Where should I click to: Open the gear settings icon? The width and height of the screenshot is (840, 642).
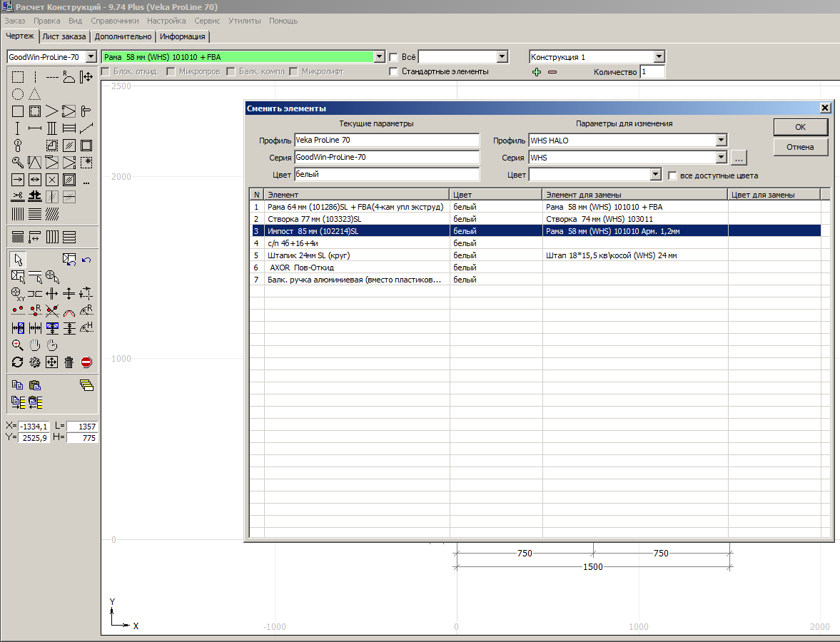click(x=35, y=362)
